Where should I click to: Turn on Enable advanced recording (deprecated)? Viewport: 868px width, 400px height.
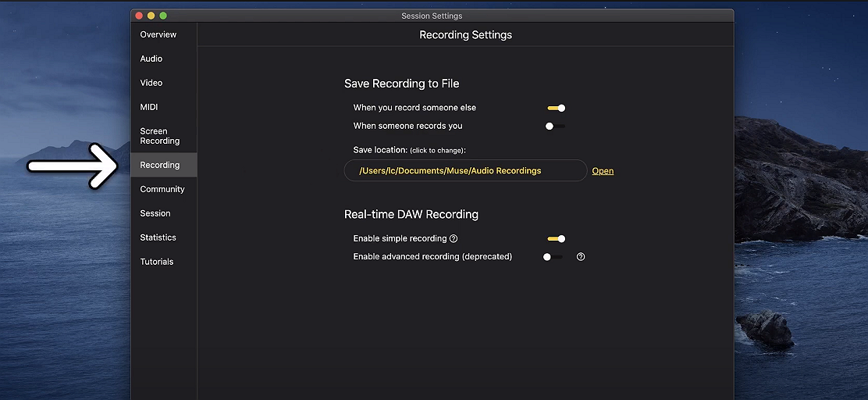coord(553,257)
